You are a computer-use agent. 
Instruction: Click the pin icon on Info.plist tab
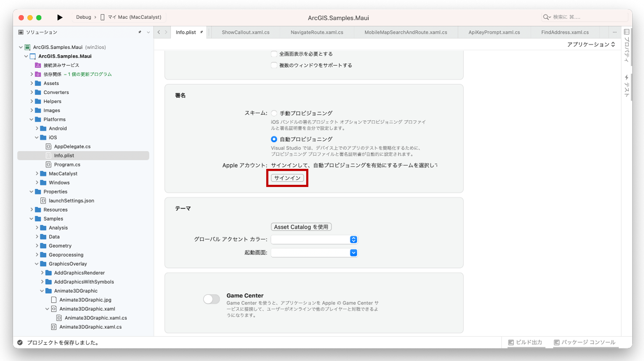pyautogui.click(x=201, y=32)
